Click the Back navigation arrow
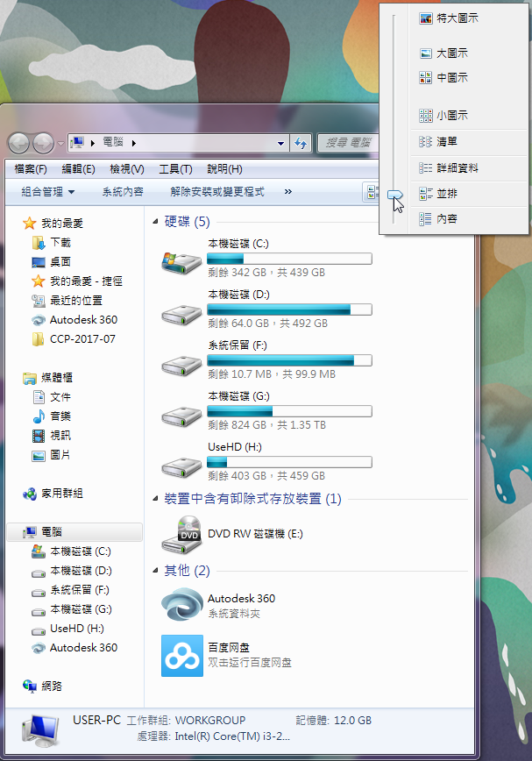Viewport: 532px width, 761px height. point(19,143)
